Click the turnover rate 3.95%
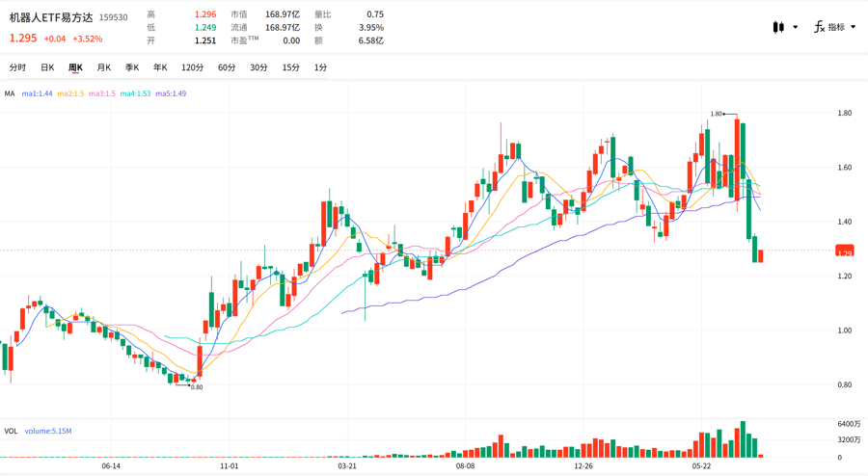The height and width of the screenshot is (476, 868). click(x=371, y=28)
